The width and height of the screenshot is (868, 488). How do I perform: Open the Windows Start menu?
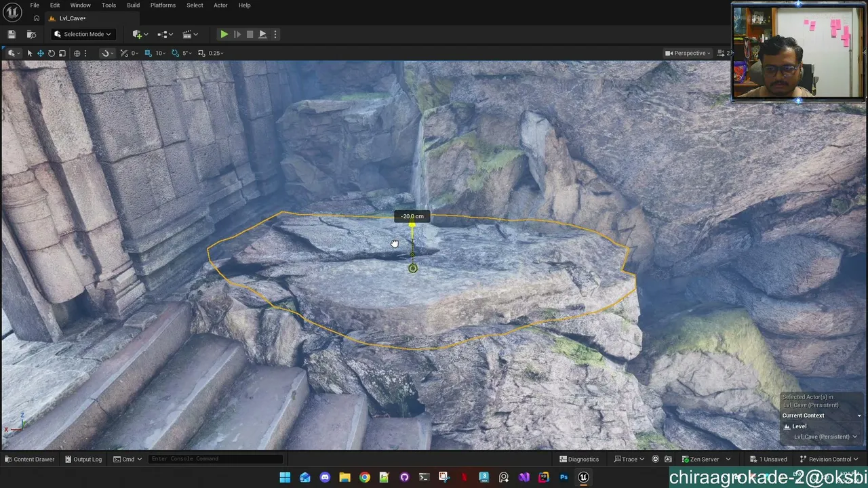coord(285,477)
